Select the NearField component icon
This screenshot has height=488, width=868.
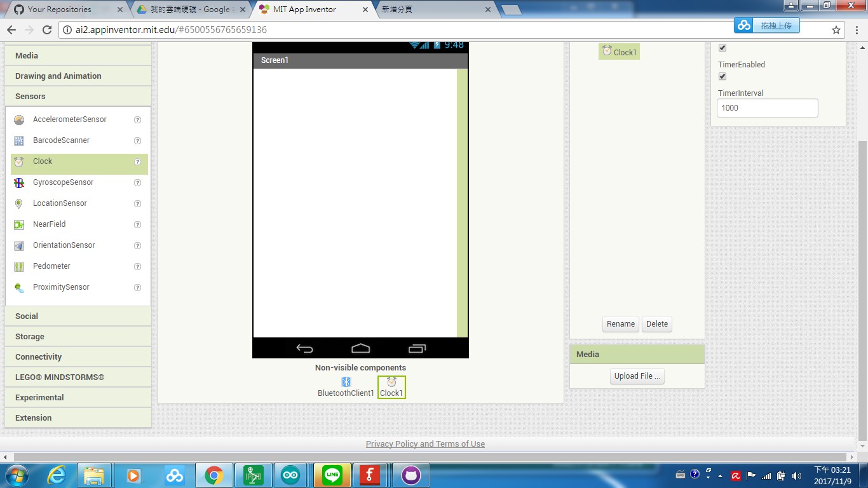point(20,224)
